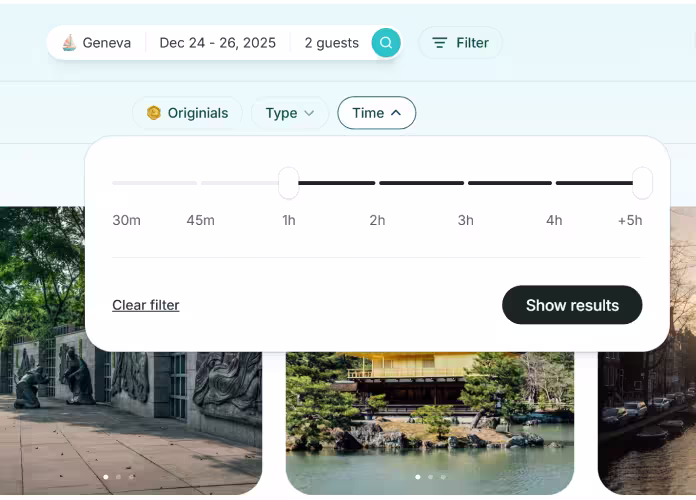Click the 30m slider track segment
This screenshot has width=696, height=500.
pos(154,183)
